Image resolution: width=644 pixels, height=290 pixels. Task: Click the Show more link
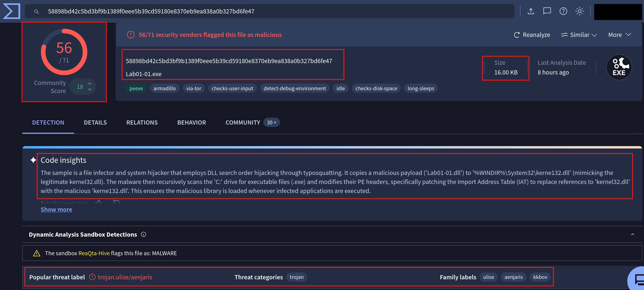(56, 209)
